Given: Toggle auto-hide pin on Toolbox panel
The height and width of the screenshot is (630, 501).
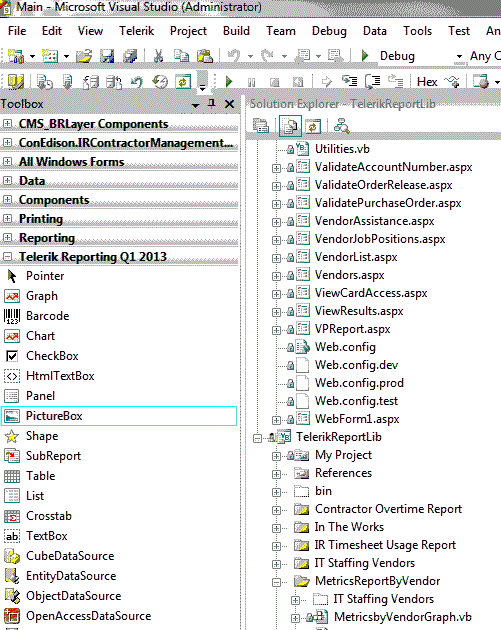Looking at the screenshot, I should coord(212,104).
